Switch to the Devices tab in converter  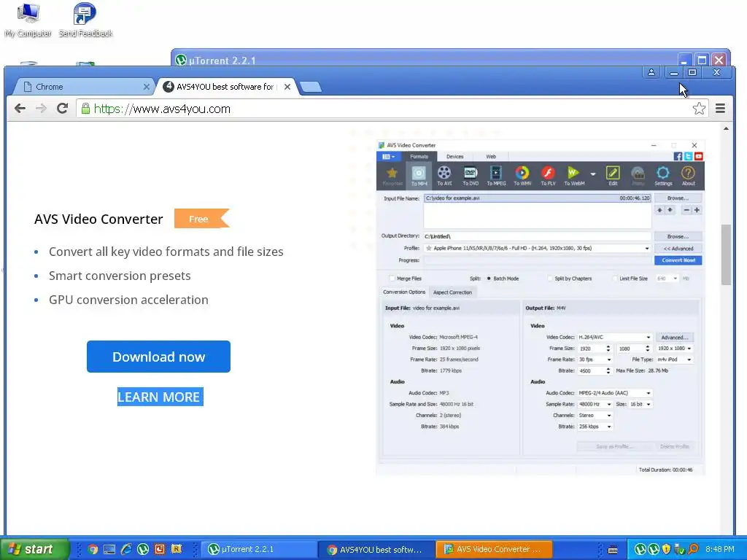click(x=454, y=157)
